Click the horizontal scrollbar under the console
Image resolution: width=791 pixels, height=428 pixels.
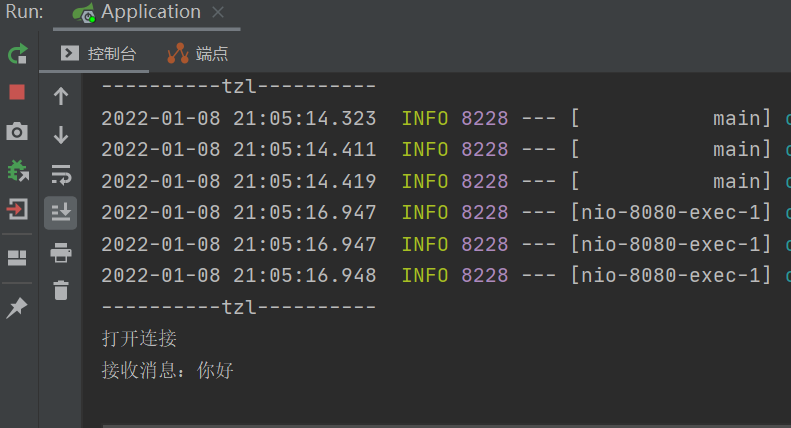[x=446, y=426]
